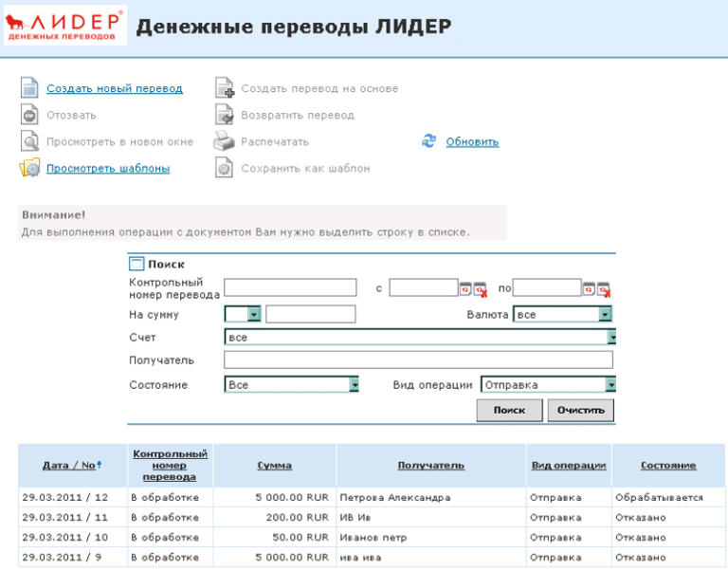Focus the Получатель input field

pyautogui.click(x=418, y=359)
